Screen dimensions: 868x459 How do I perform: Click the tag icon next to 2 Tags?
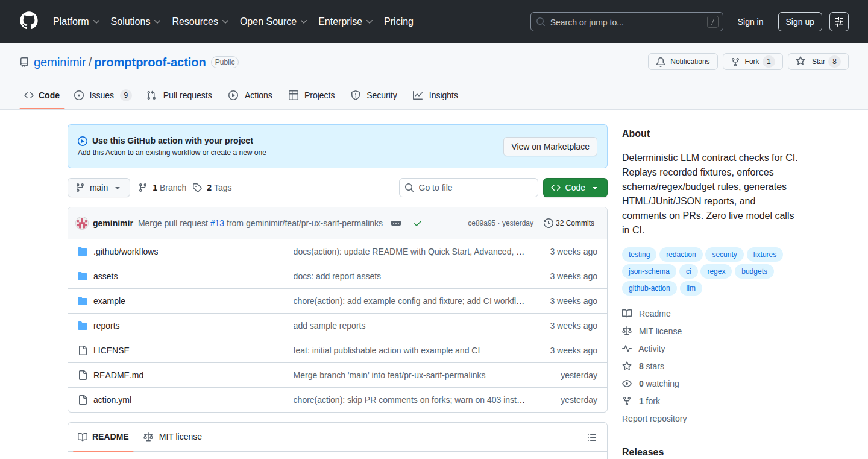(x=197, y=188)
